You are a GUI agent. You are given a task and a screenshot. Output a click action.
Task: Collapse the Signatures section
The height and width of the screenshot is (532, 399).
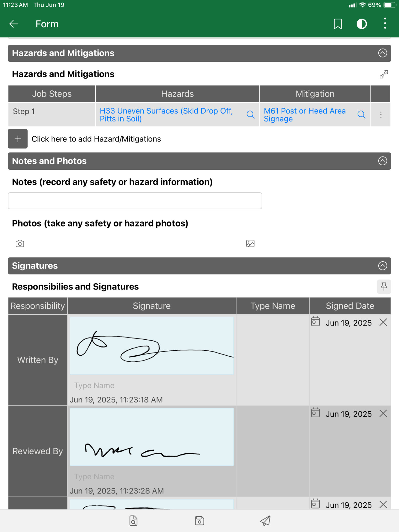tap(382, 266)
